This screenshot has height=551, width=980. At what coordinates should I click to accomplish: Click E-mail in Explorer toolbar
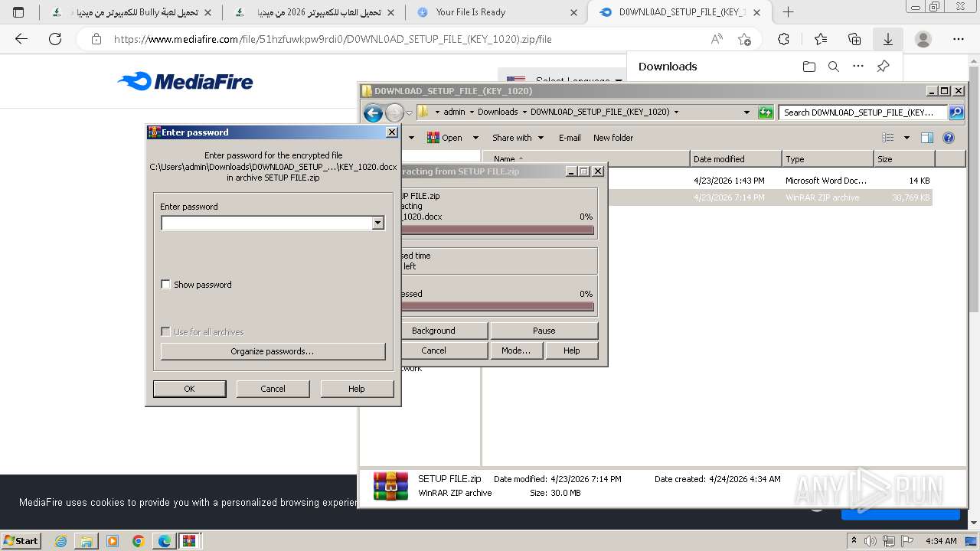coord(570,138)
